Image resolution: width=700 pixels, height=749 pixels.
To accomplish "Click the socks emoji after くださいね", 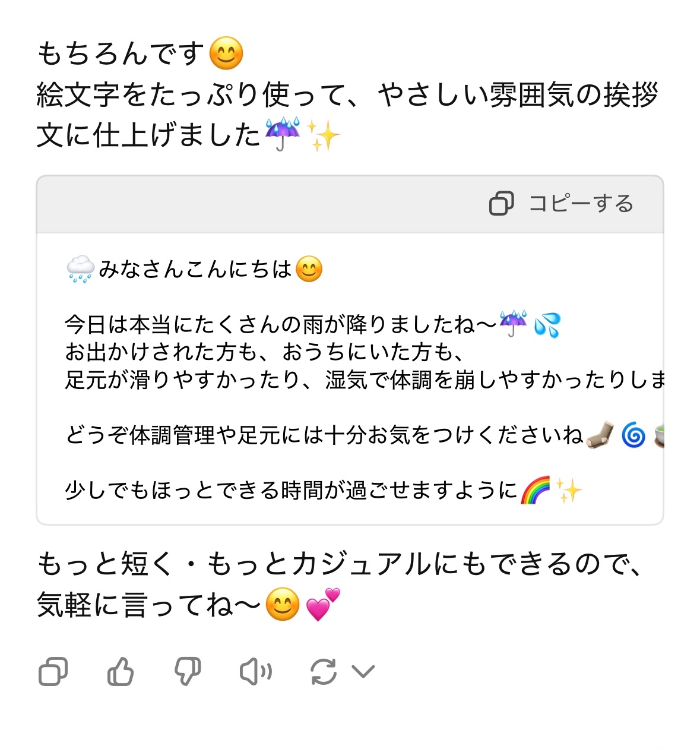I will pyautogui.click(x=600, y=435).
